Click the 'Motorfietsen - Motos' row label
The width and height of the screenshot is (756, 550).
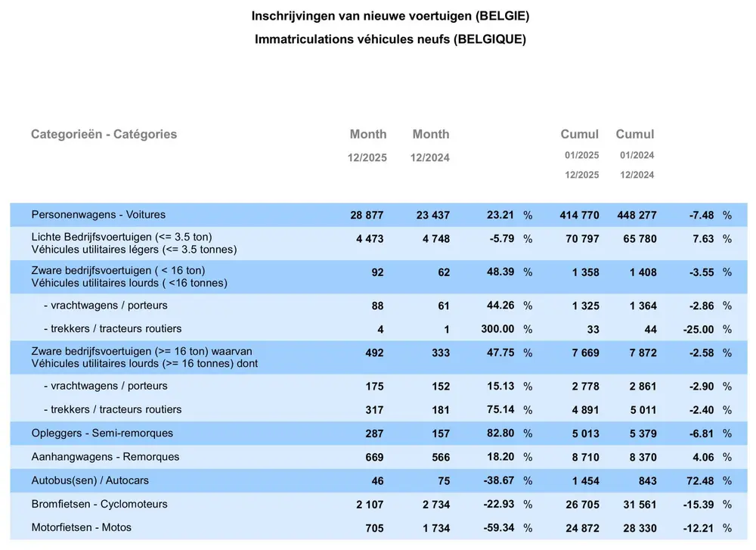82,527
